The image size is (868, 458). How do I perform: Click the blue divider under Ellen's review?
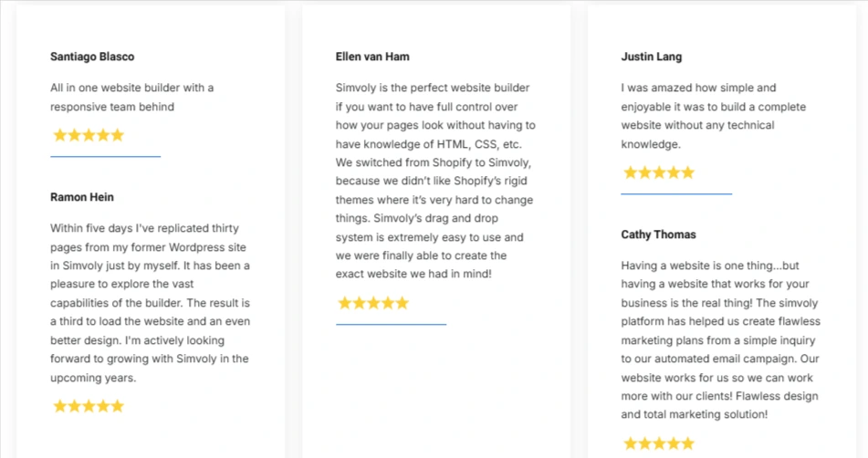point(391,324)
